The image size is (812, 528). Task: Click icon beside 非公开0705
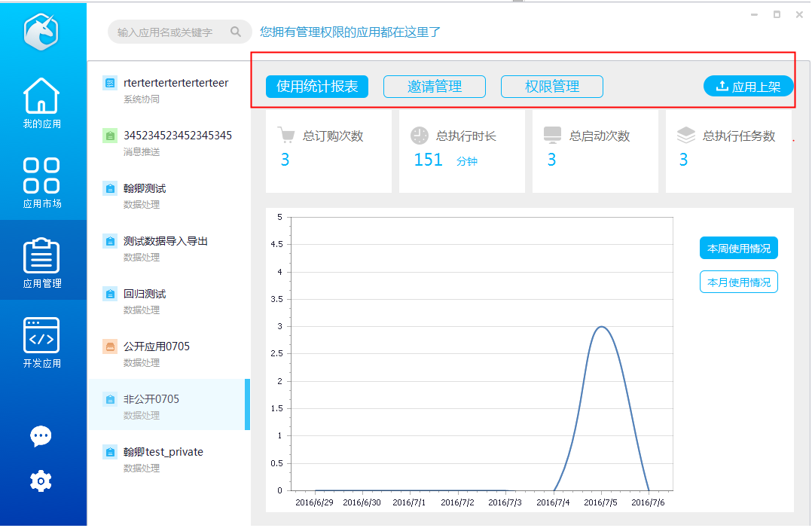pos(110,400)
